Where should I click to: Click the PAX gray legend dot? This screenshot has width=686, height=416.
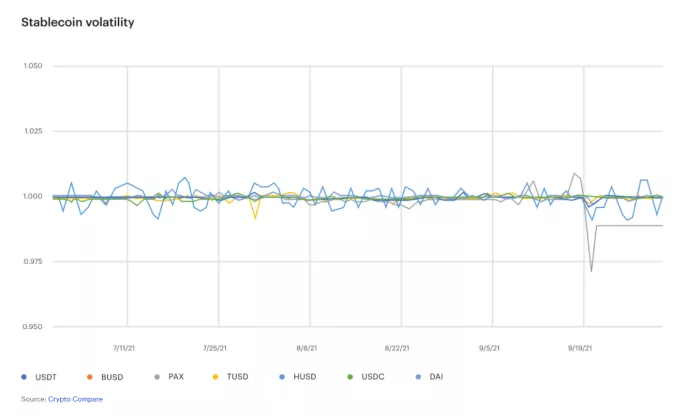157,377
